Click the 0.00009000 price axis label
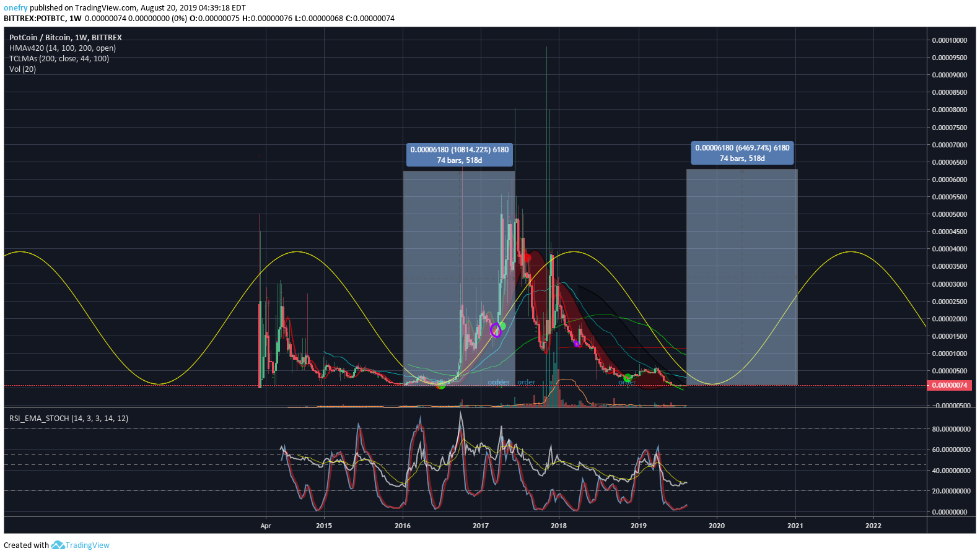 [x=950, y=75]
